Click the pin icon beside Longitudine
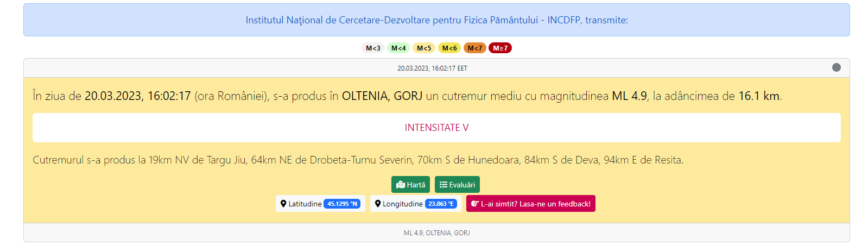The image size is (868, 245). [x=378, y=204]
